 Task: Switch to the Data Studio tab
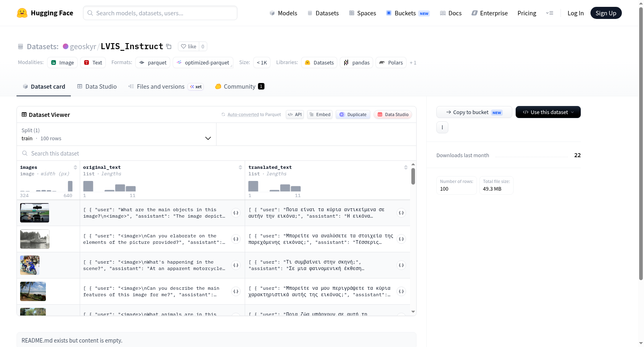coord(97,87)
